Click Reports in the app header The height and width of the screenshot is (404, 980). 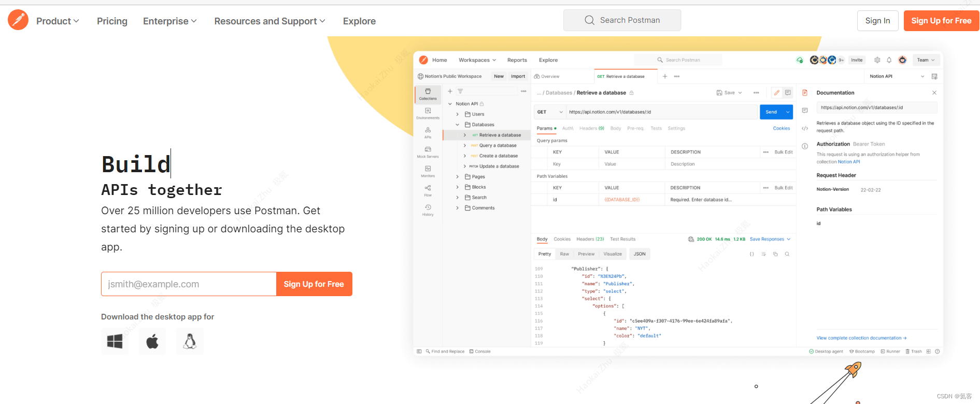[x=517, y=60]
